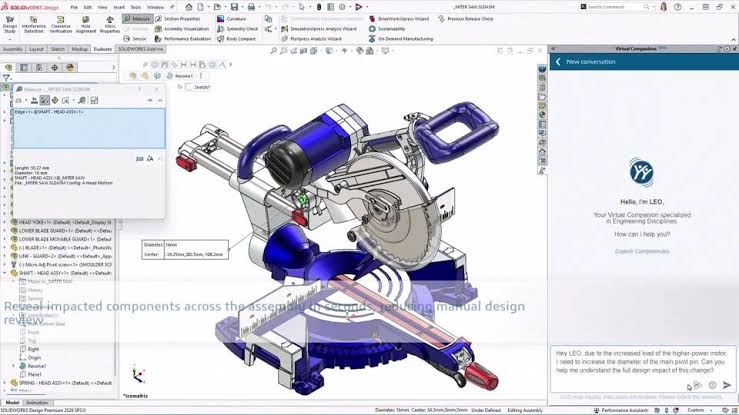Screen dimensions: 739x415
Task: Open the File menu
Action: coord(74,8)
